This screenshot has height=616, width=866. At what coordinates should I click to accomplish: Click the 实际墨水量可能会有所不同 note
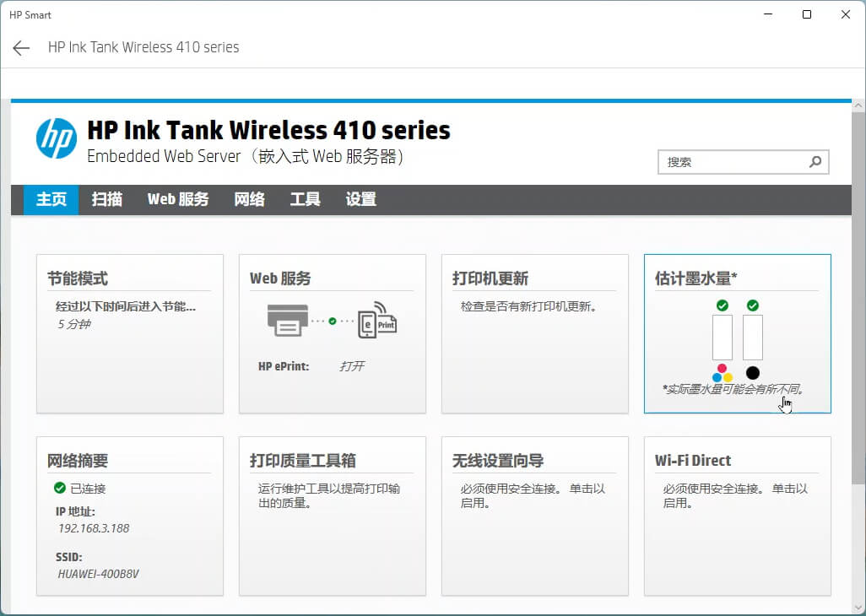click(x=733, y=389)
